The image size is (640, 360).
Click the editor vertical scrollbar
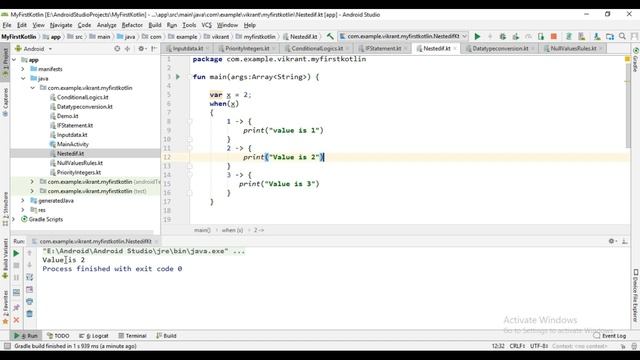tap(627, 105)
